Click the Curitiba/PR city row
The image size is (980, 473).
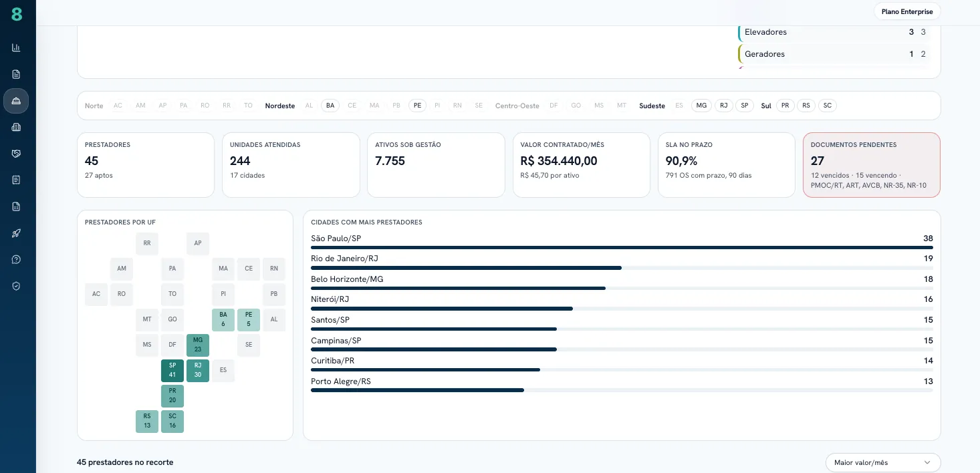pos(622,363)
